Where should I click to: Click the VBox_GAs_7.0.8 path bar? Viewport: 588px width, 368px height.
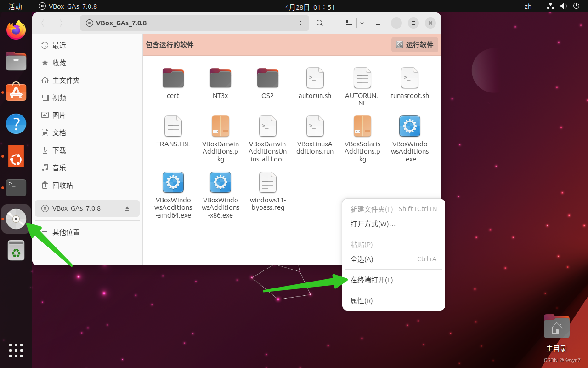click(193, 23)
